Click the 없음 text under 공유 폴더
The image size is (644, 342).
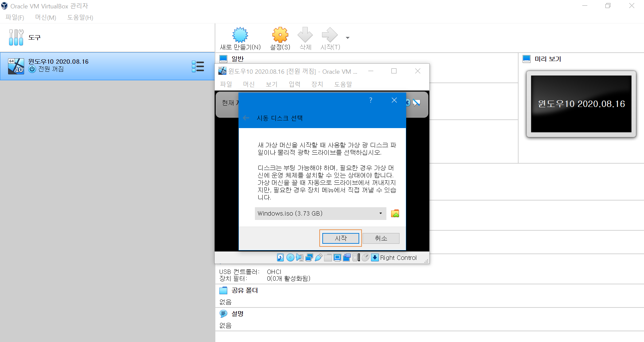pyautogui.click(x=226, y=302)
